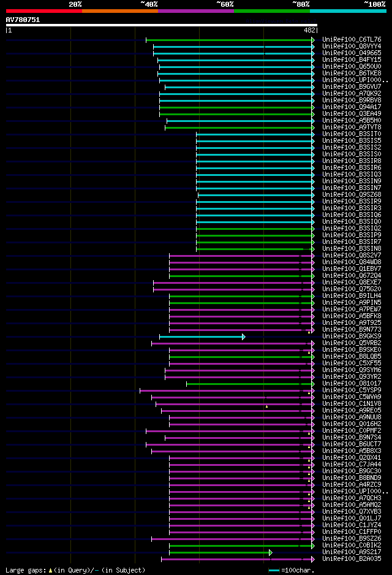Select the UniRef100_B3SIS5 label
Screen dimensions: 392x575
coord(352,140)
